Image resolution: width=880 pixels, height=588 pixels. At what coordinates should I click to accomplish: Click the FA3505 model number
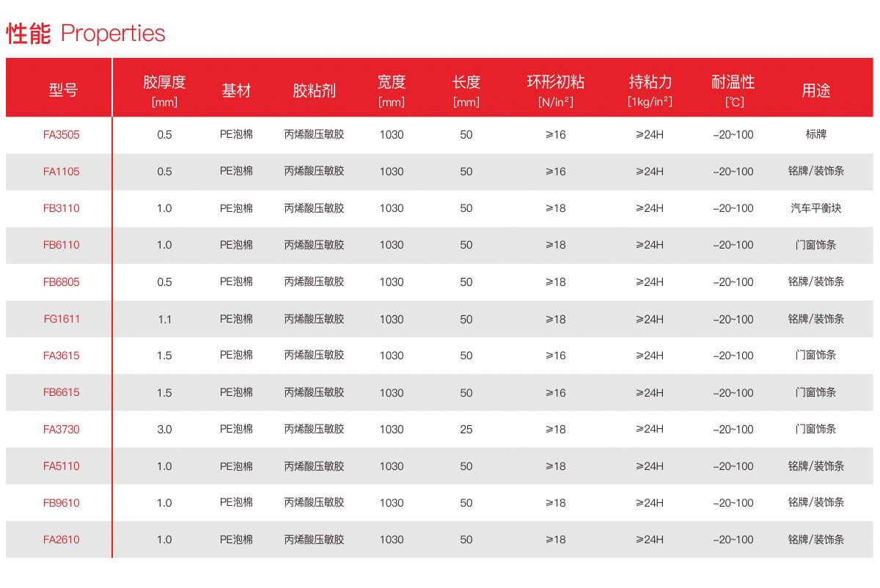[61, 135]
